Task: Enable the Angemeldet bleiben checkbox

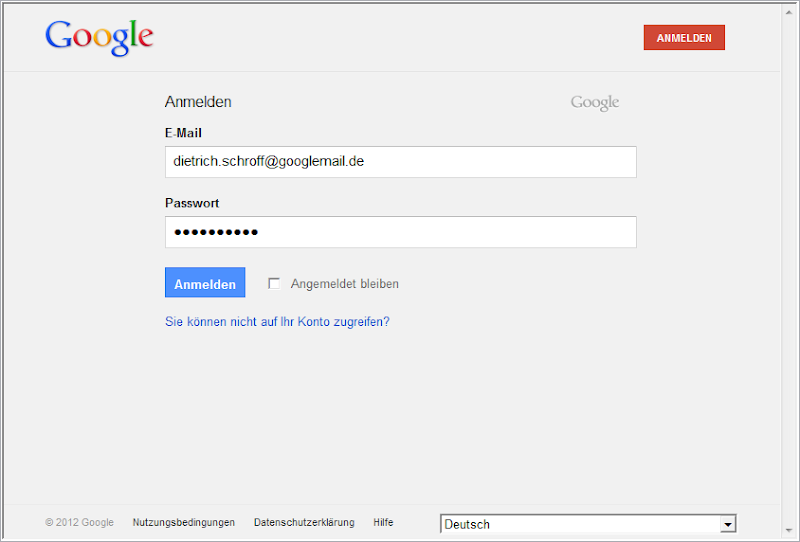Action: 274,284
